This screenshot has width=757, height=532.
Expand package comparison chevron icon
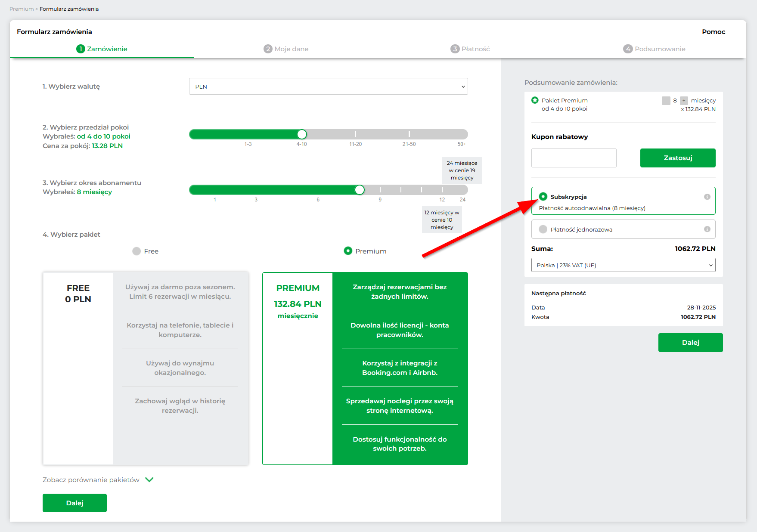(149, 479)
